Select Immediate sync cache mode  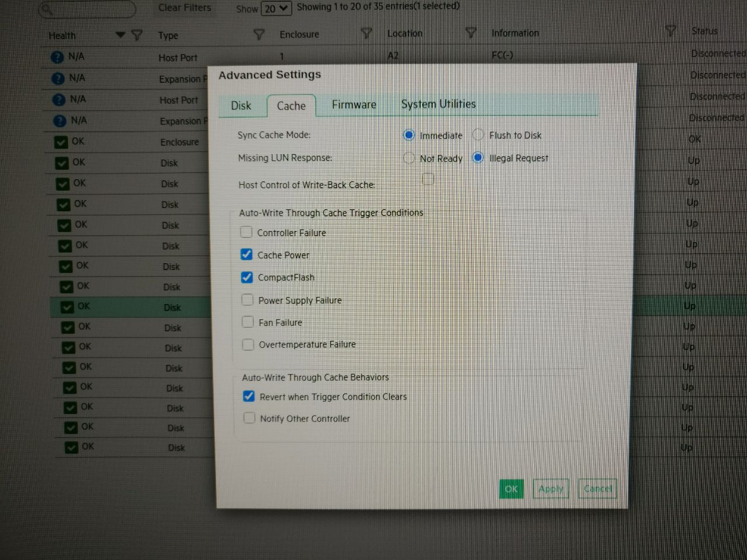pos(409,135)
